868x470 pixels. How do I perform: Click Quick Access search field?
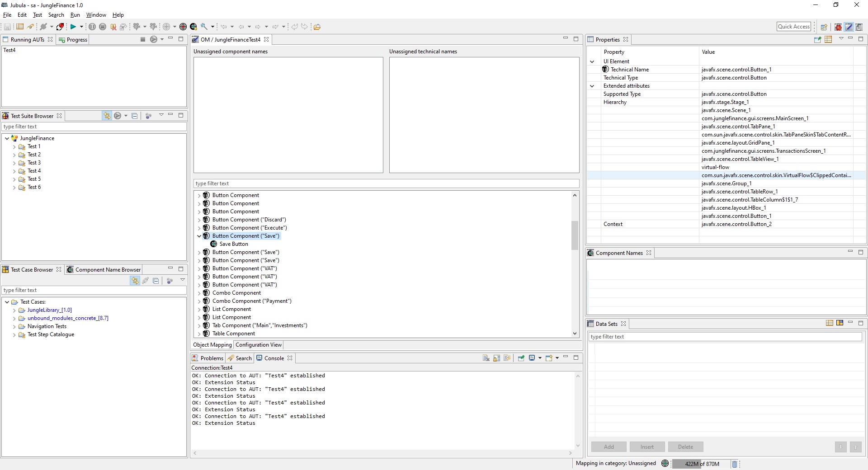coord(794,27)
